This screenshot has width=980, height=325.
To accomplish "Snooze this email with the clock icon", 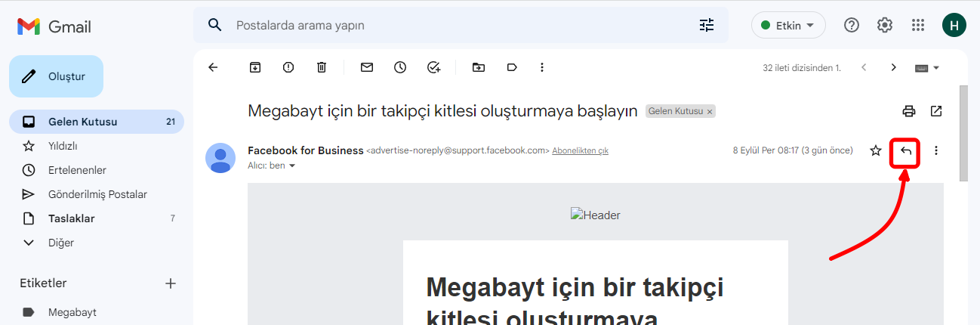I will [400, 67].
